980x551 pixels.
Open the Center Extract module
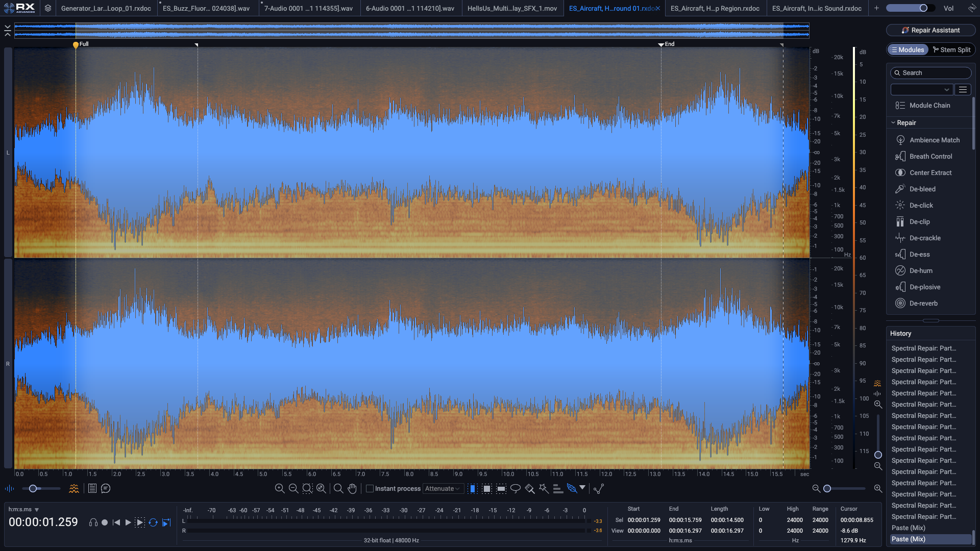[930, 172]
